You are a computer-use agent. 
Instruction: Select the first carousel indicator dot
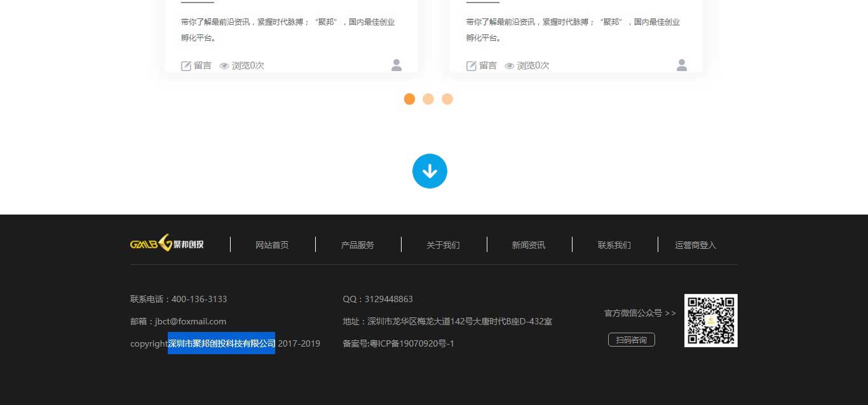pyautogui.click(x=409, y=99)
